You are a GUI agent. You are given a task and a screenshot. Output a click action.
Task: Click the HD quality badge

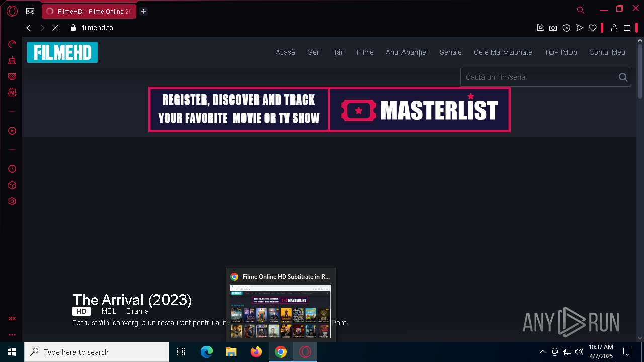tap(82, 311)
